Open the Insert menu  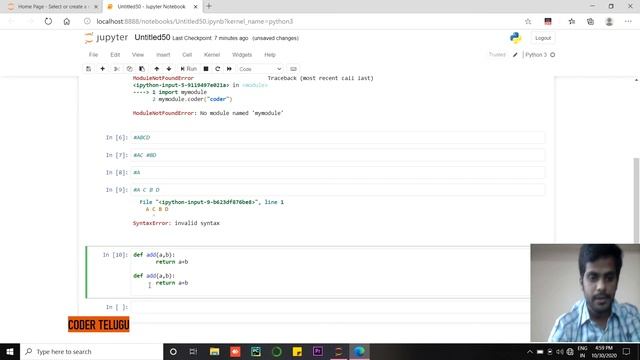(x=163, y=55)
